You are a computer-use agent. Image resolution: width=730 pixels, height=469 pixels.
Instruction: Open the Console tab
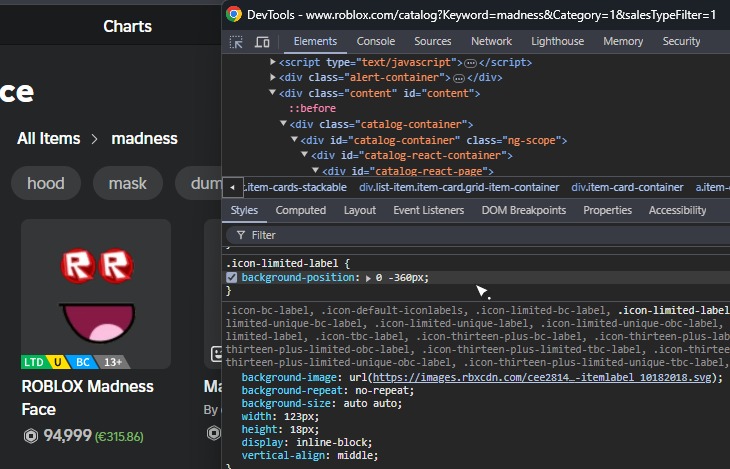click(x=376, y=41)
